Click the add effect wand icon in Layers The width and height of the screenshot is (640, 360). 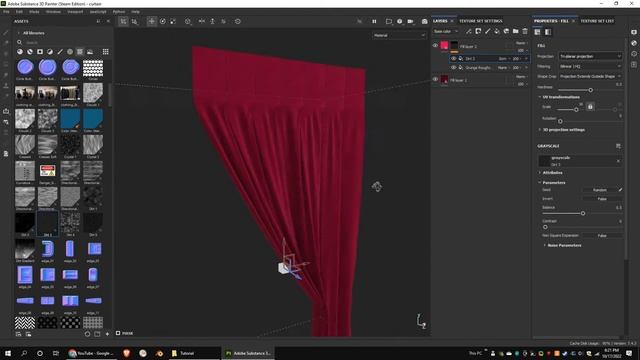[469, 31]
